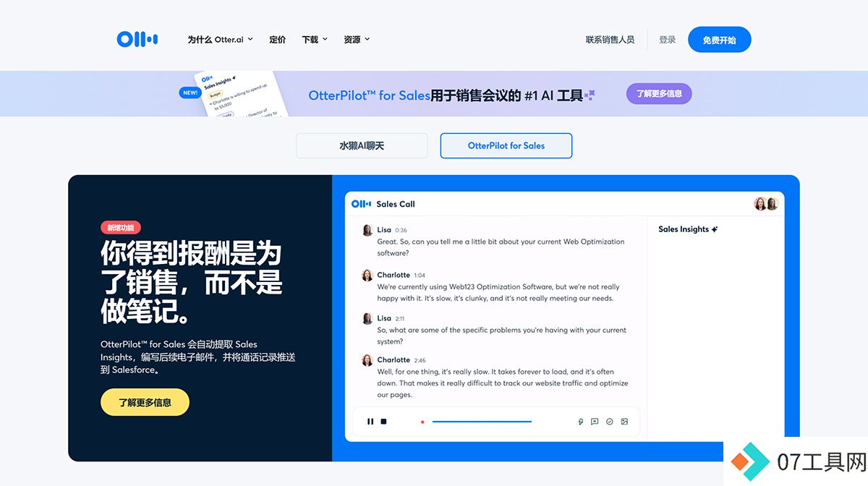Click the Otter logo beside Sales Call
The height and width of the screenshot is (486, 868).
pos(361,204)
